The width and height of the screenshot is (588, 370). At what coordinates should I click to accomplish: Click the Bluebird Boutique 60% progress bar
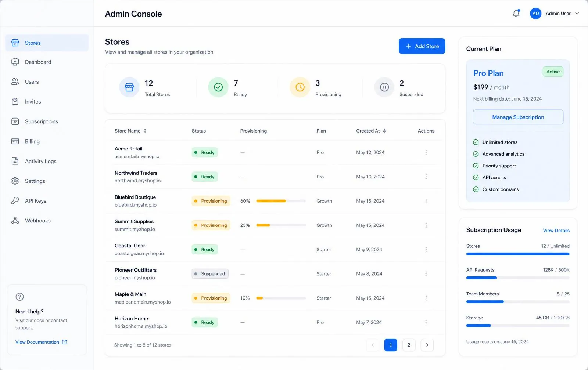click(x=281, y=201)
